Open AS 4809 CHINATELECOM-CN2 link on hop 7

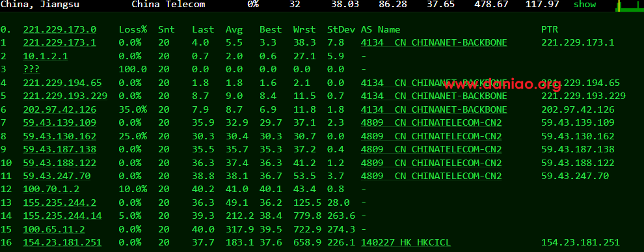point(431,123)
